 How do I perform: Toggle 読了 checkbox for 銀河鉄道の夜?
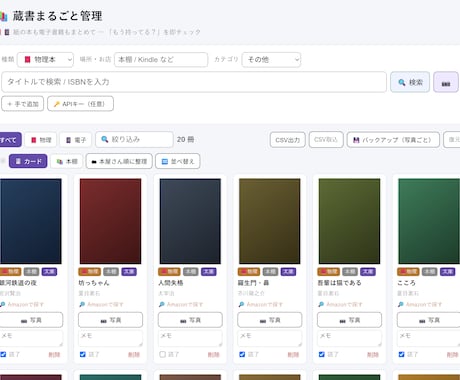pos(3,354)
